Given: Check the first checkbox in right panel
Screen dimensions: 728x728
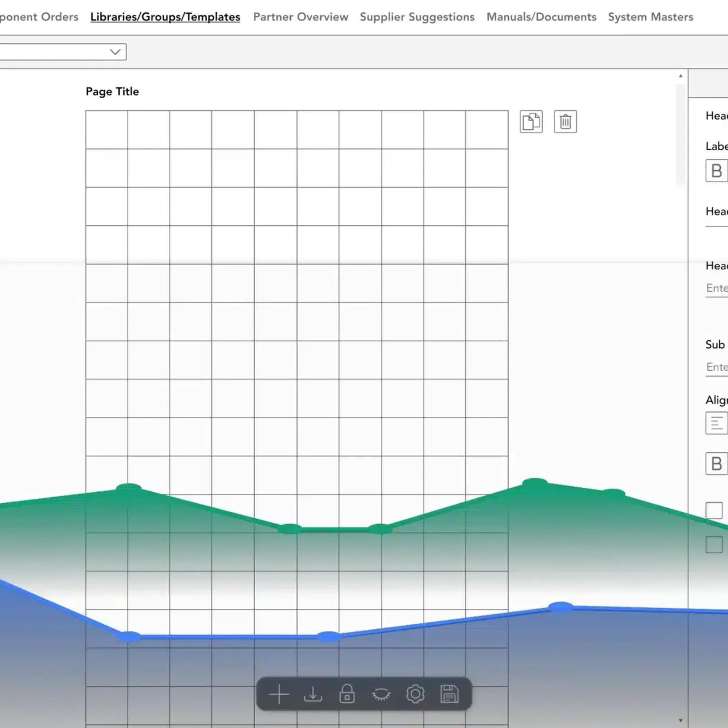Looking at the screenshot, I should [714, 511].
